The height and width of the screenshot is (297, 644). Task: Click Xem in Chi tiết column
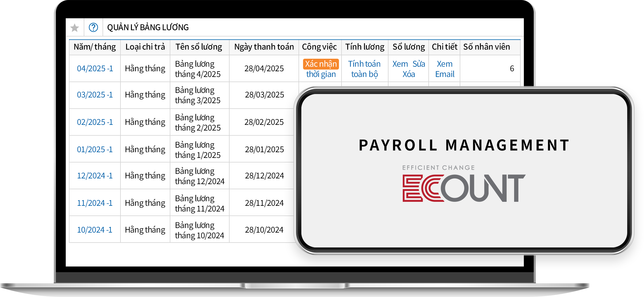(444, 64)
